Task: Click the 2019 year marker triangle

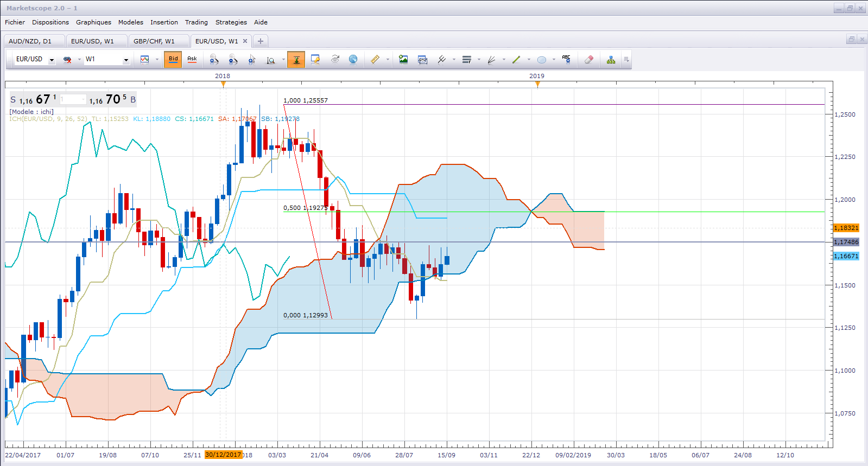Action: (x=537, y=84)
